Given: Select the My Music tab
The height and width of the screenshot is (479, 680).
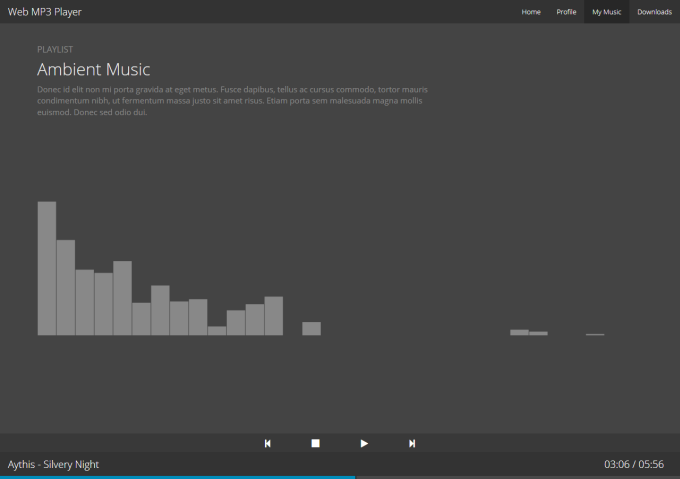Looking at the screenshot, I should 606,12.
